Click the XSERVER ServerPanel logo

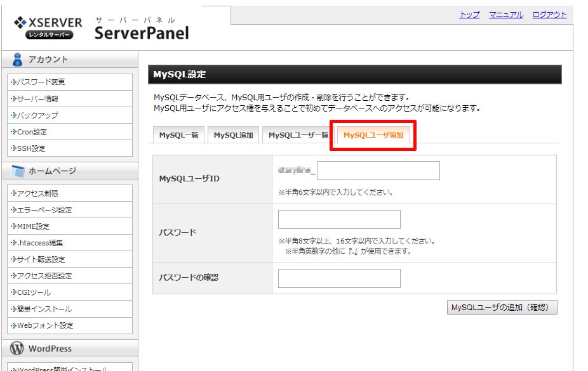(102, 28)
